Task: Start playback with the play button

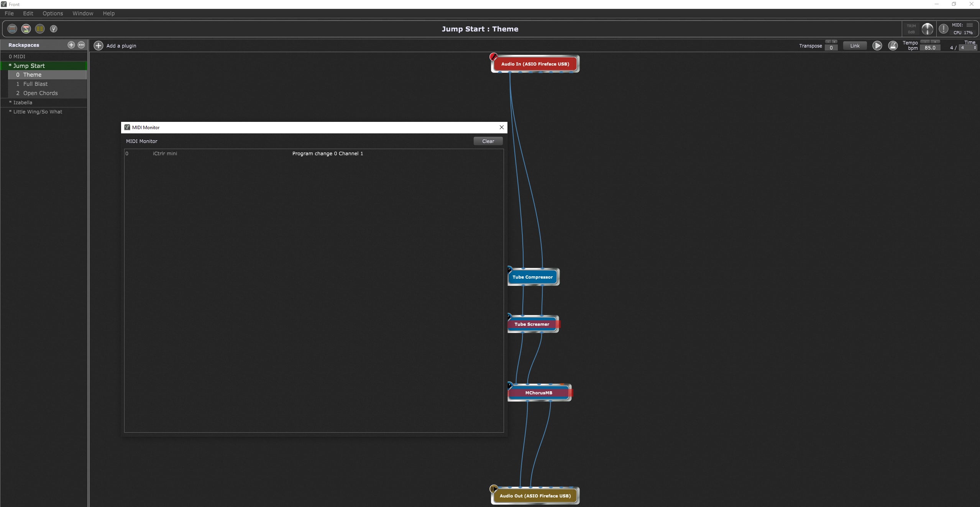Action: coord(877,46)
